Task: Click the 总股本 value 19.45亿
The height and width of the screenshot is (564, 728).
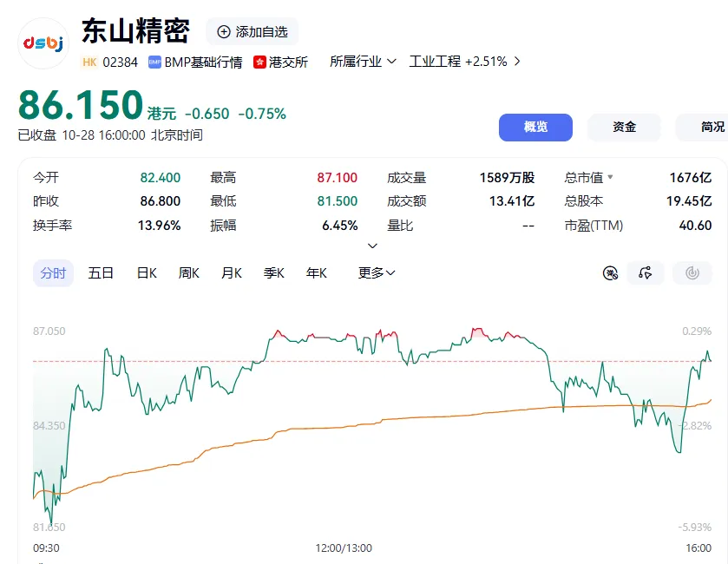Action: (x=689, y=201)
